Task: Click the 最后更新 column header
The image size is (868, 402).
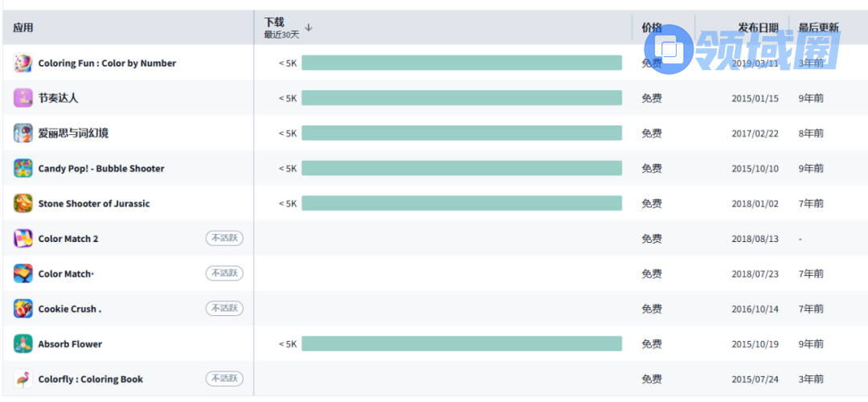Action: [x=818, y=28]
